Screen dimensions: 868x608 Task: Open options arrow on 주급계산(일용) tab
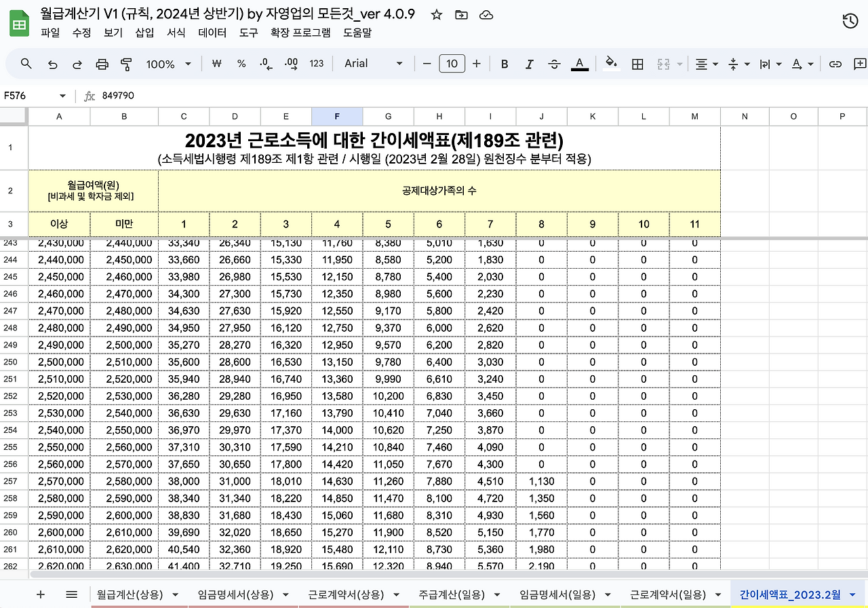497,595
